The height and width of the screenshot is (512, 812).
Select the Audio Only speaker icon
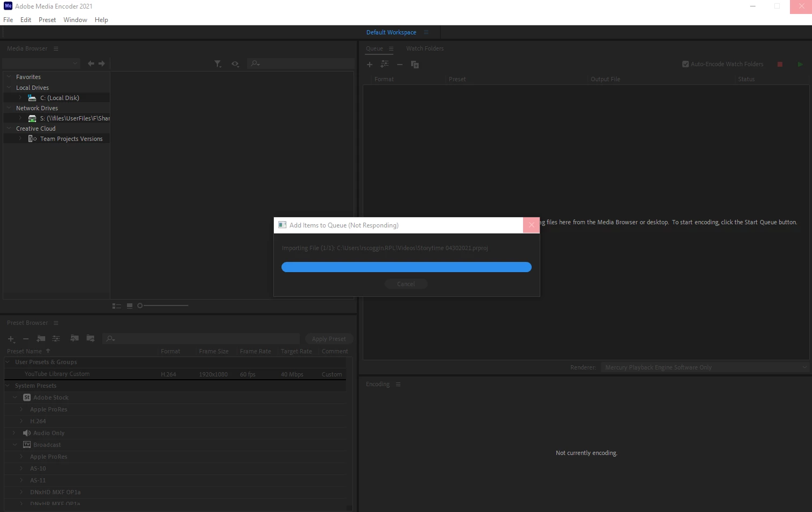pyautogui.click(x=27, y=433)
